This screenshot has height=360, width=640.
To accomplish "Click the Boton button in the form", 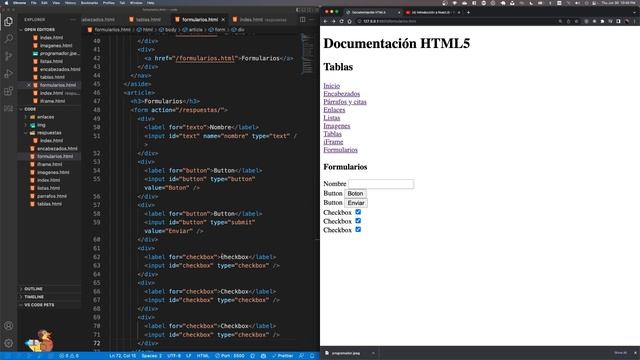I will pyautogui.click(x=355, y=193).
